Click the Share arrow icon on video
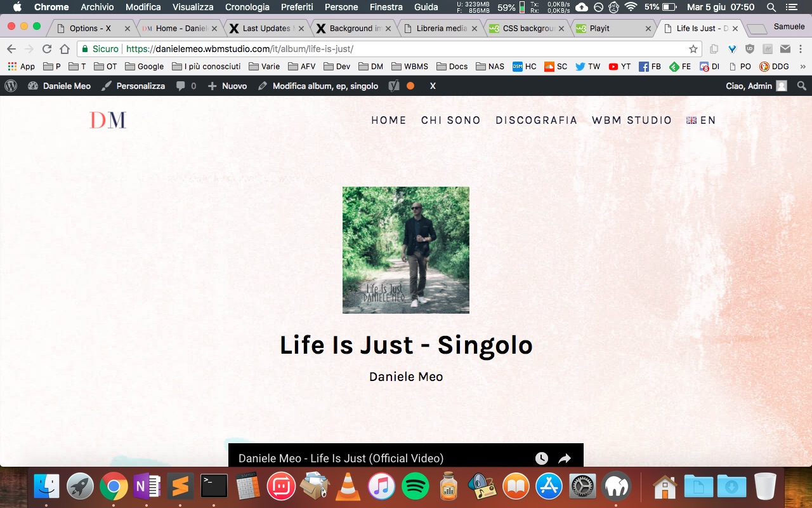This screenshot has width=812, height=508. (x=565, y=458)
